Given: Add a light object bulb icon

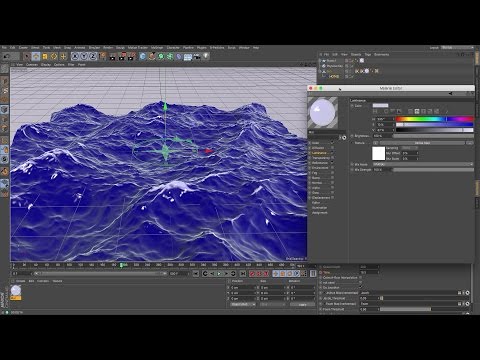Looking at the screenshot, I should [206, 56].
